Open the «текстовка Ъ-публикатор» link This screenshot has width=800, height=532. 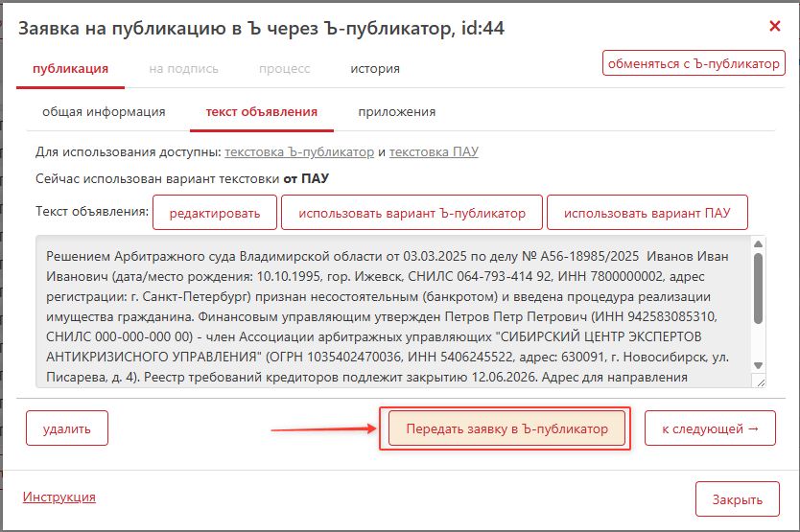click(299, 152)
